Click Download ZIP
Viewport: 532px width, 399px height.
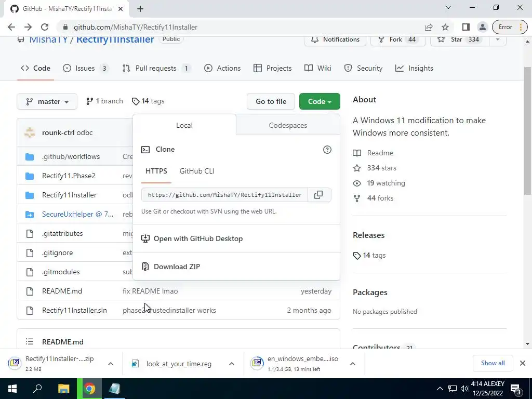click(x=177, y=267)
